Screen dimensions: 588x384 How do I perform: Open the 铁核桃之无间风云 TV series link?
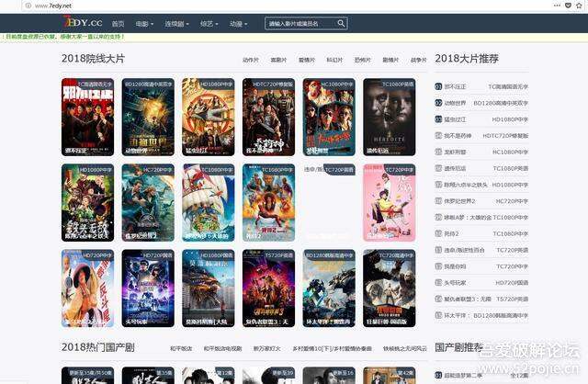[x=405, y=349]
